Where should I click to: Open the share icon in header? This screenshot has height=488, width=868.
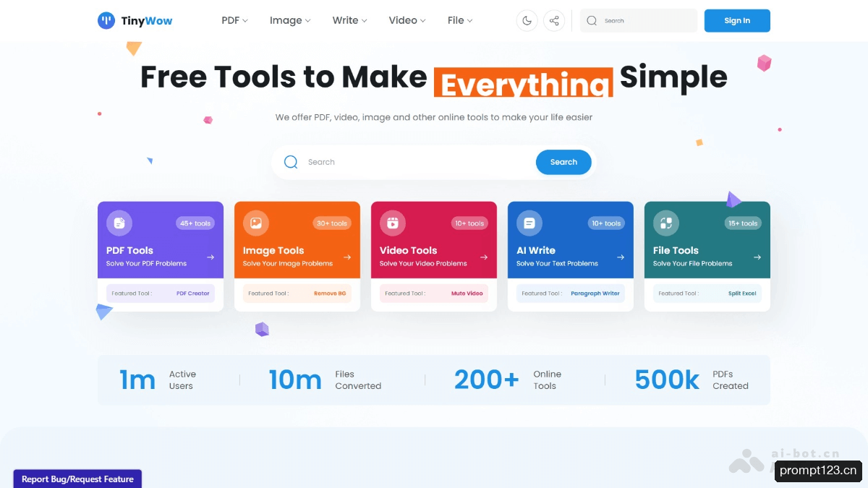(554, 20)
